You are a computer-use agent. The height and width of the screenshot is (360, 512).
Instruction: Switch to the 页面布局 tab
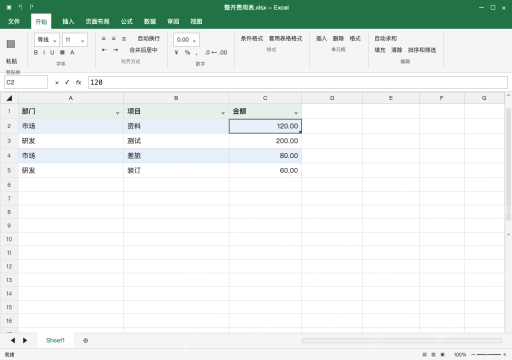tap(97, 21)
